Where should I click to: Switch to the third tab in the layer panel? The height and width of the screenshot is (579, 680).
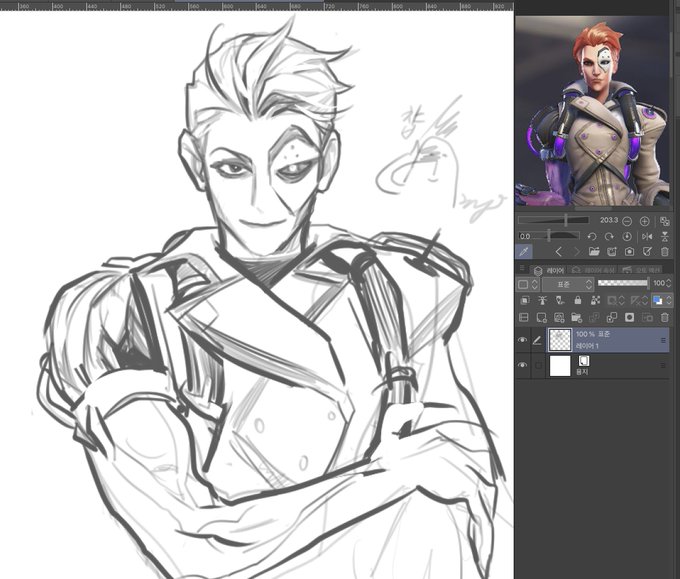point(640,270)
